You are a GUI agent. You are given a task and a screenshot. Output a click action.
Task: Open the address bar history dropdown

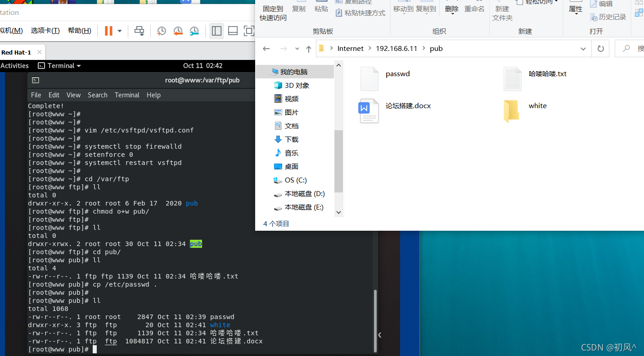pos(583,48)
